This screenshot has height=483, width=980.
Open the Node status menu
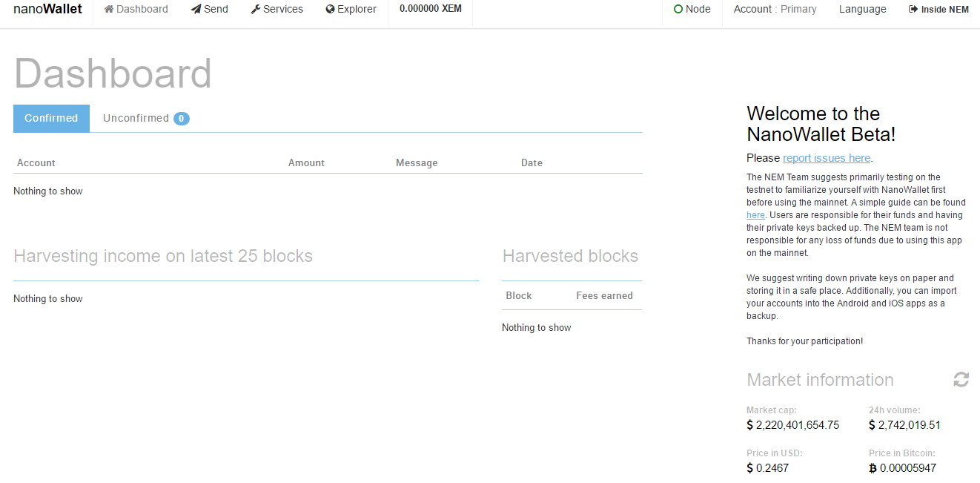point(692,9)
